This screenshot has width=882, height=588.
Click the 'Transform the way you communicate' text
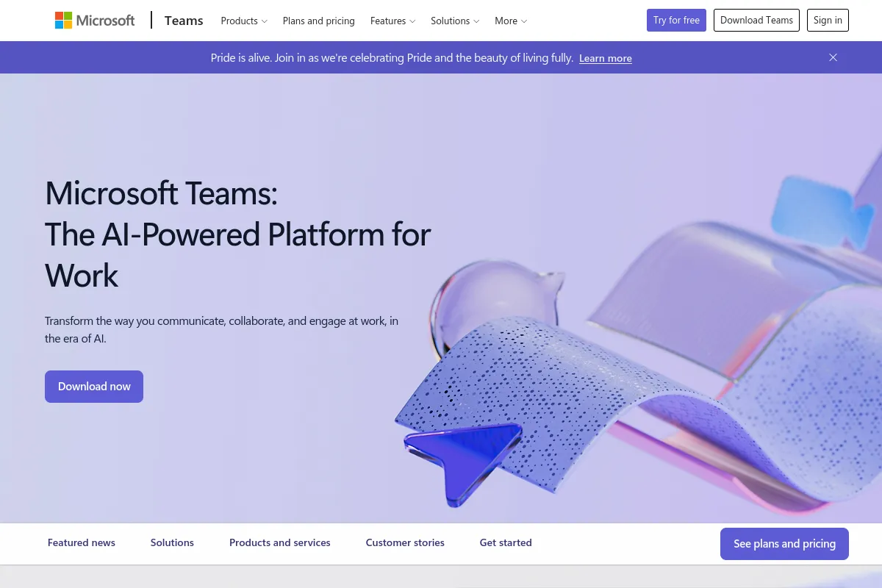[x=221, y=330]
